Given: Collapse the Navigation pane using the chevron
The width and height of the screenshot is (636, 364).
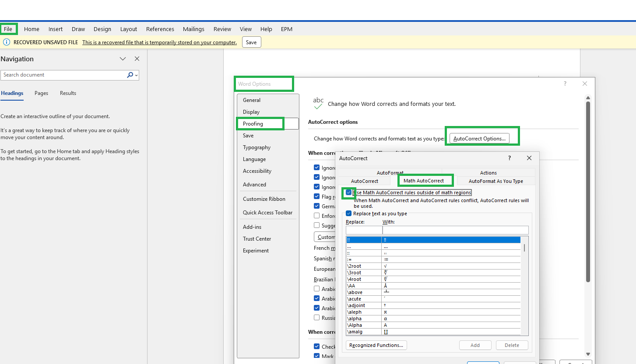Looking at the screenshot, I should click(123, 58).
